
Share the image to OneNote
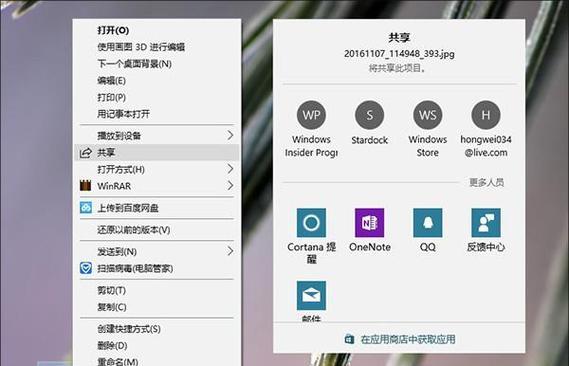pyautogui.click(x=369, y=222)
